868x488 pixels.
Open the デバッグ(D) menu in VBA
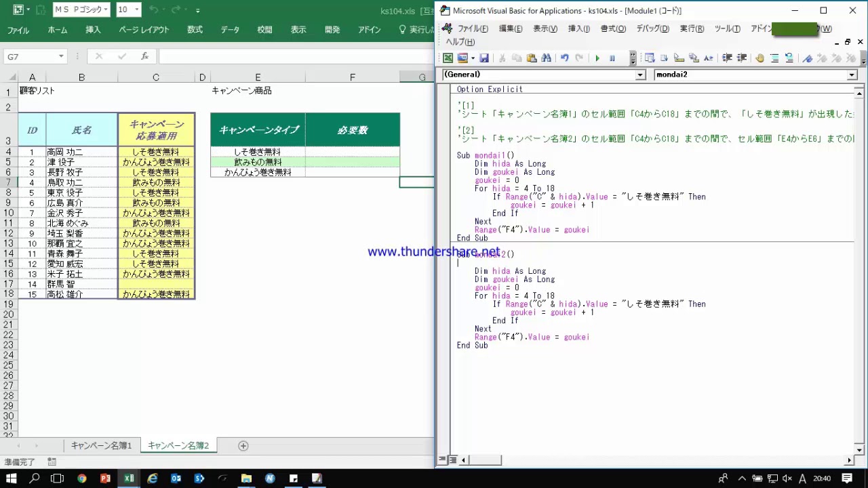click(652, 28)
